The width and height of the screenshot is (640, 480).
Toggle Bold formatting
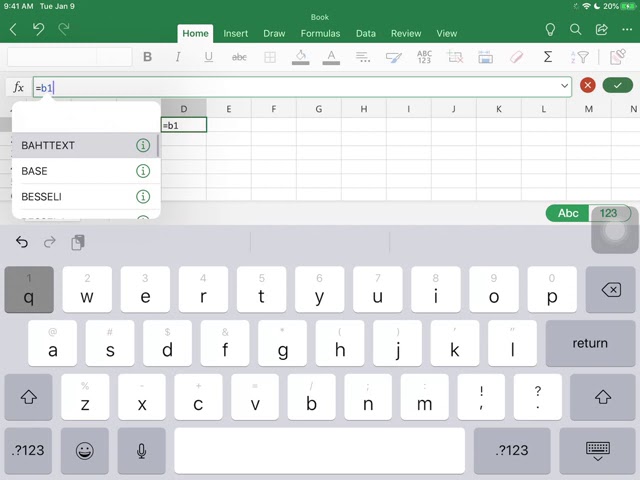point(147,57)
